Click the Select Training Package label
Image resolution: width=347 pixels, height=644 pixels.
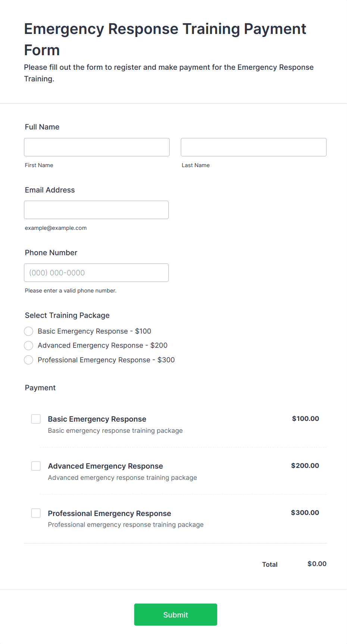(x=67, y=315)
